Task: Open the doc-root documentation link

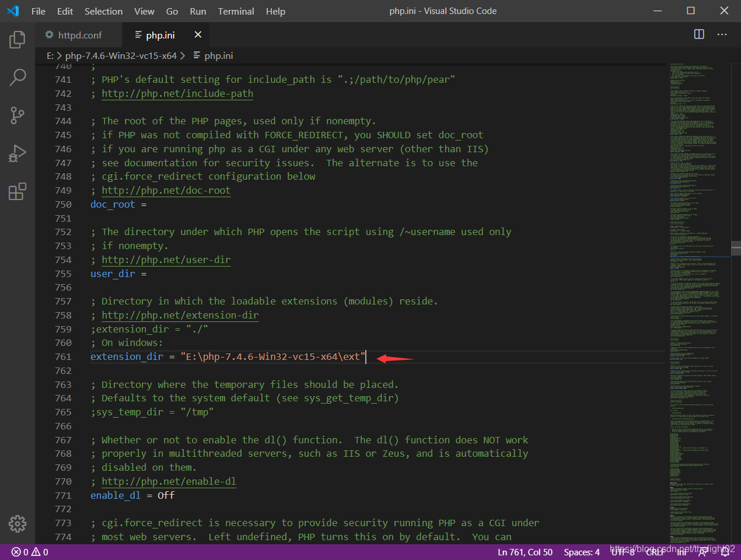Action: point(166,190)
